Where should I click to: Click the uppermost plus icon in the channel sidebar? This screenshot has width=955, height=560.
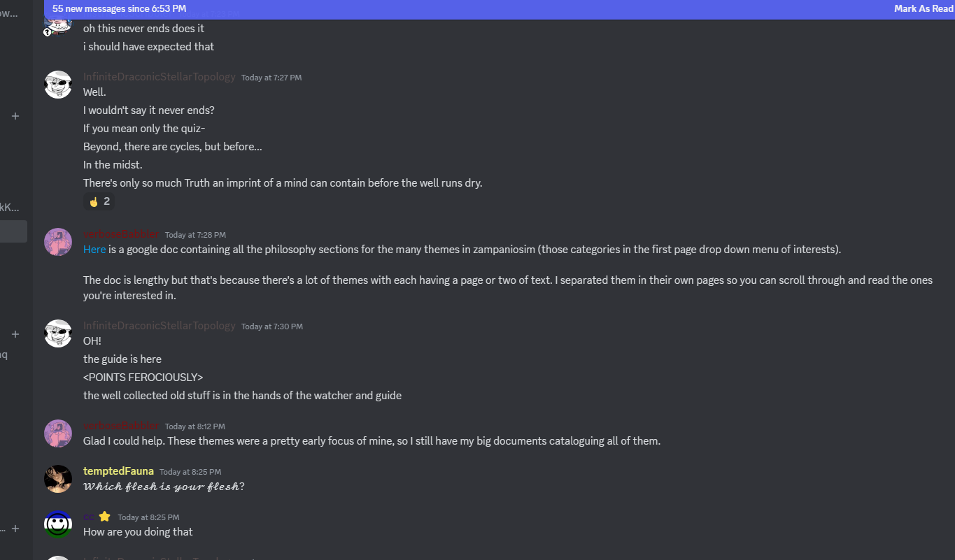pos(15,116)
